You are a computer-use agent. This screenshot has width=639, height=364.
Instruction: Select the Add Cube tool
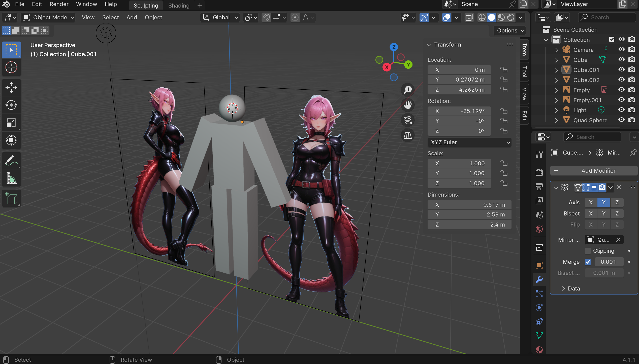pos(11,198)
